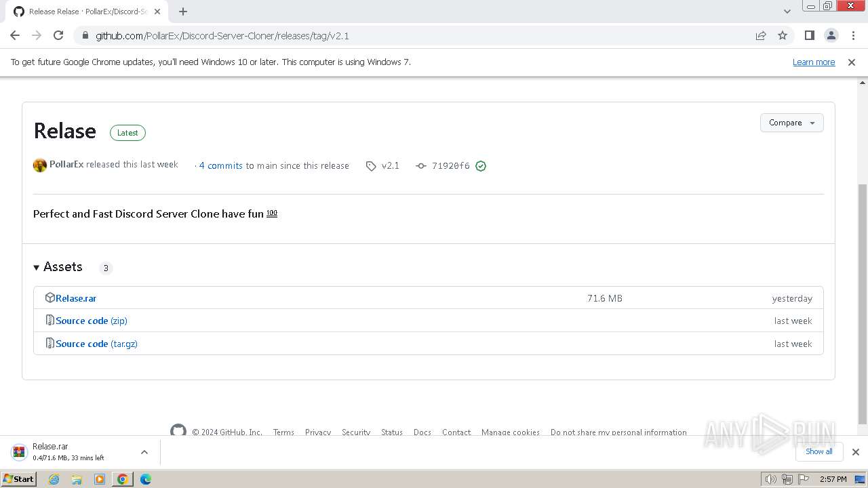Open Windows Explorer from the taskbar
The height and width of the screenshot is (488, 868).
[x=77, y=479]
